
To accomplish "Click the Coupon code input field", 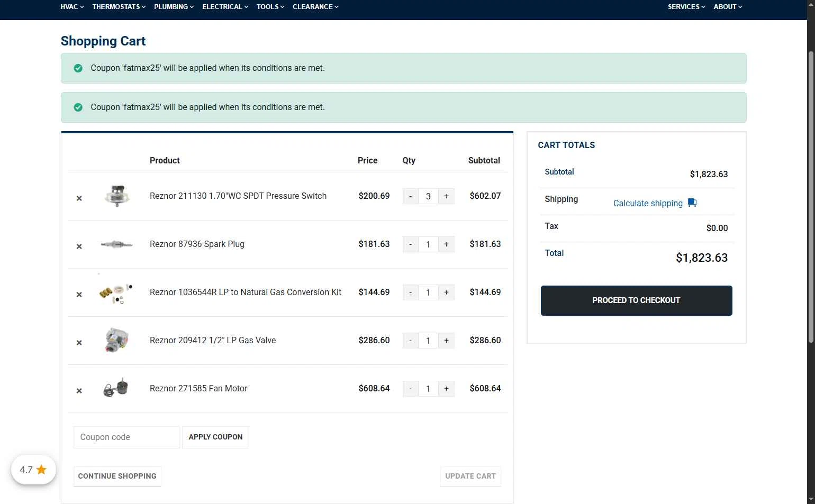I will tap(126, 437).
